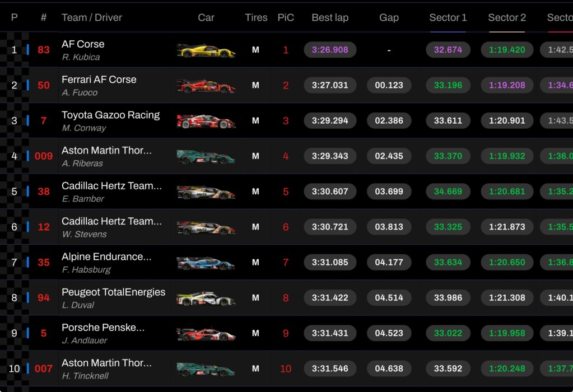Click the Cadillac Hertz #38 car image
The width and height of the screenshot is (573, 392).
206,192
